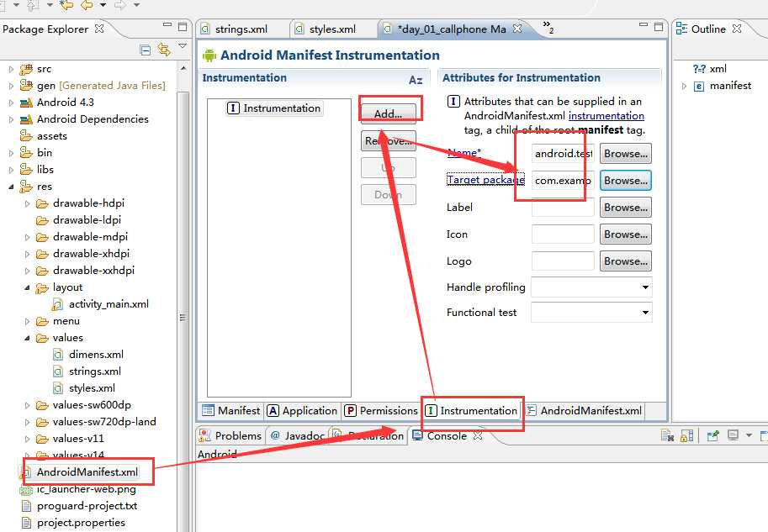Maximize the Package Explorer view
Screen dimensions: 768x532
click(183, 26)
